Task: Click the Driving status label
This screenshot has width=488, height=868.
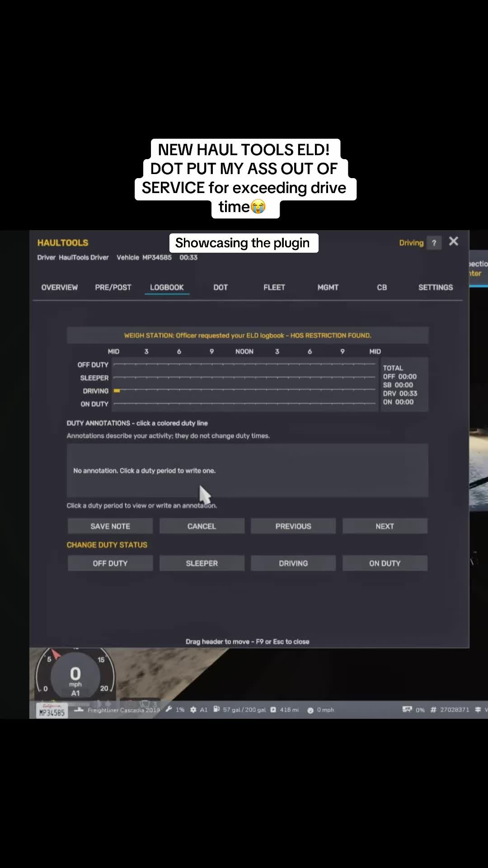Action: [411, 243]
